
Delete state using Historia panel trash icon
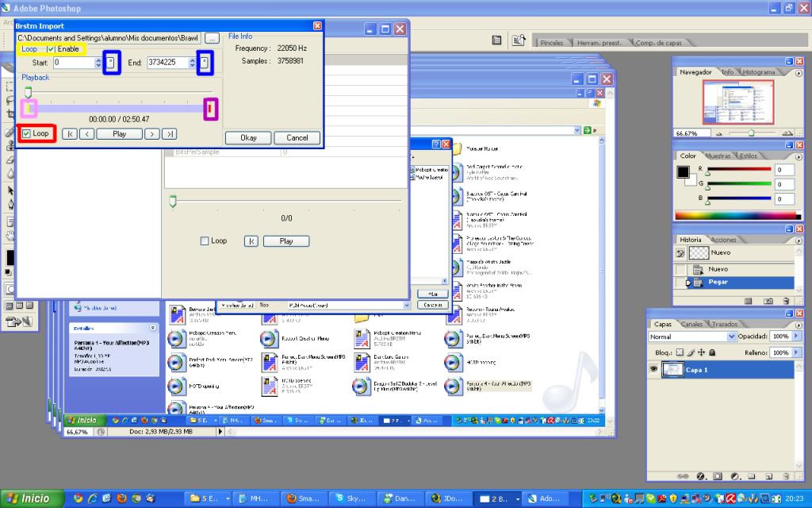point(785,301)
